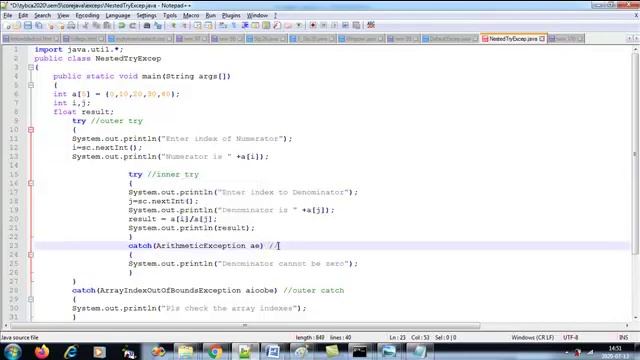Show the Document Map panel
Image resolution: width=640 pixels, height=360 pixels.
(266, 25)
